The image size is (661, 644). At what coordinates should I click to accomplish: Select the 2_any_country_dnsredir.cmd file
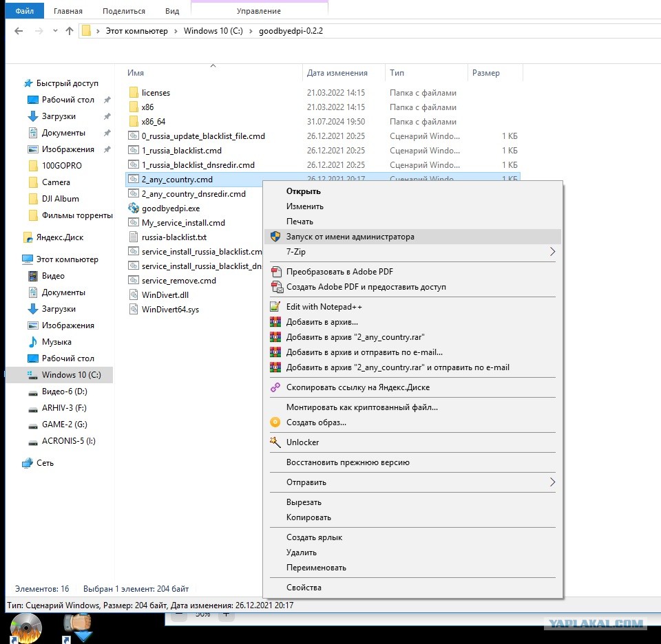click(193, 194)
